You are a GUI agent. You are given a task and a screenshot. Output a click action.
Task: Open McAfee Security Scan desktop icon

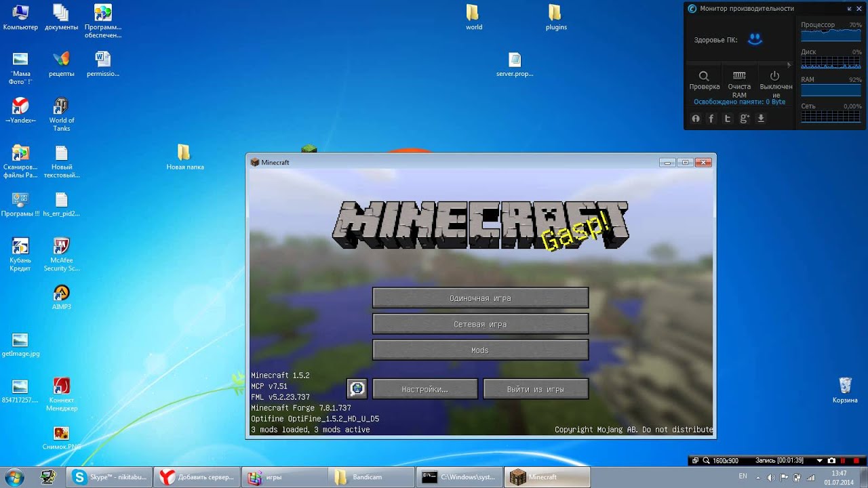[61, 254]
